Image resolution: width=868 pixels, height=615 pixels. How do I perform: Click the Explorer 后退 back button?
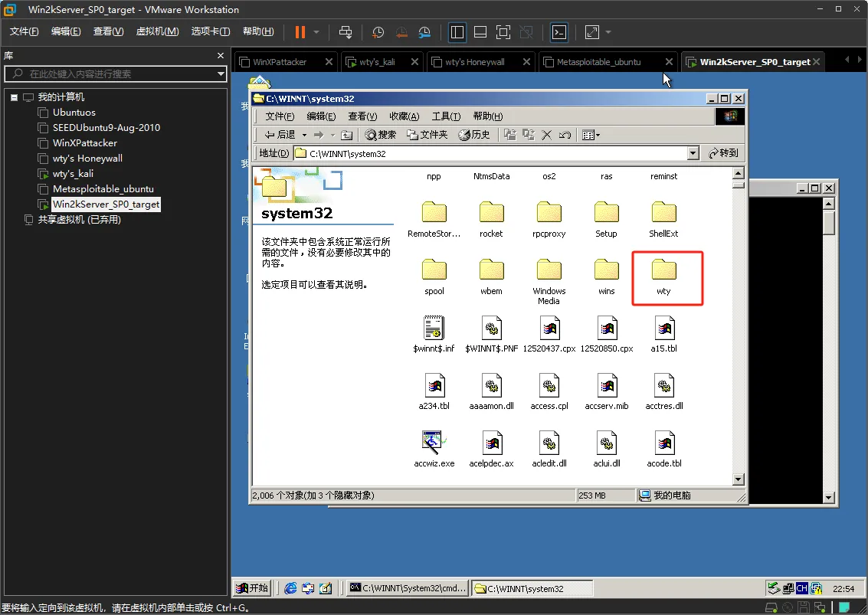[x=280, y=135]
